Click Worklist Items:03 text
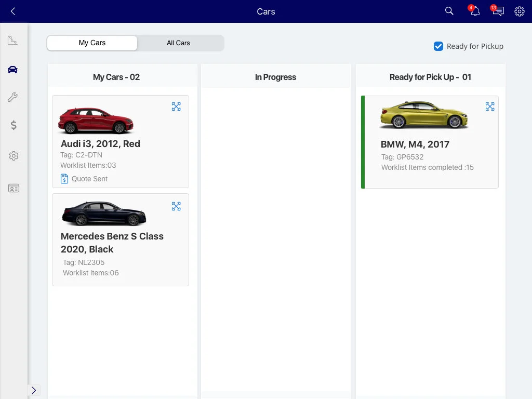This screenshot has height=399, width=532. [88, 165]
